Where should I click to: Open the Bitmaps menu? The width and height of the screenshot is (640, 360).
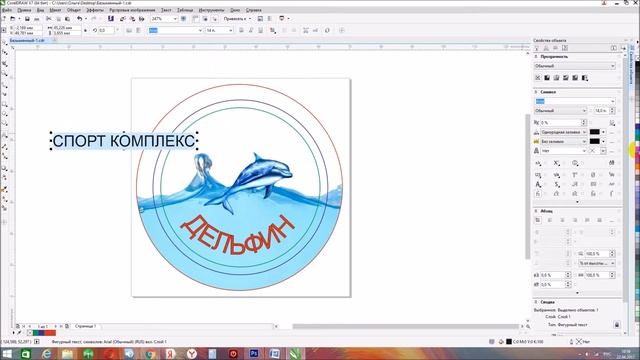132,10
